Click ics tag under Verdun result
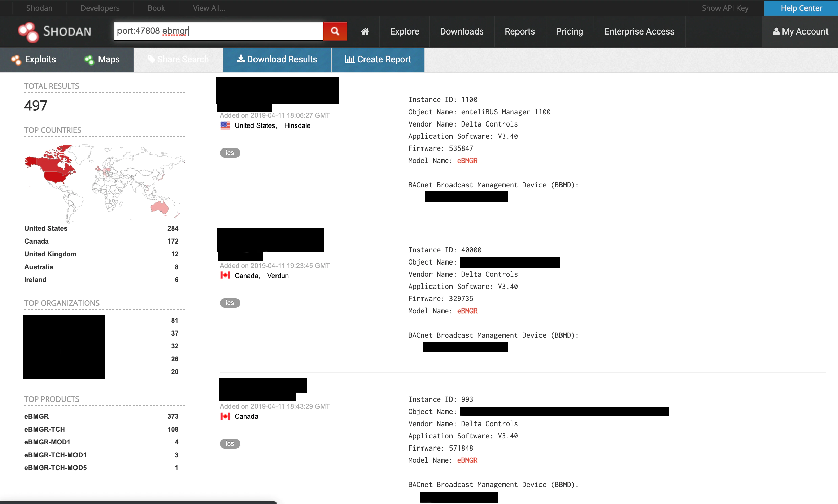 coord(230,303)
